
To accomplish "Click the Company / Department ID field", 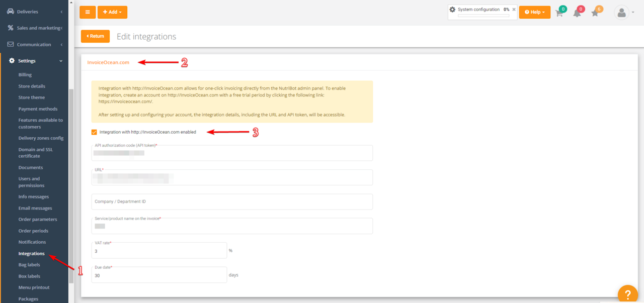I will click(232, 201).
